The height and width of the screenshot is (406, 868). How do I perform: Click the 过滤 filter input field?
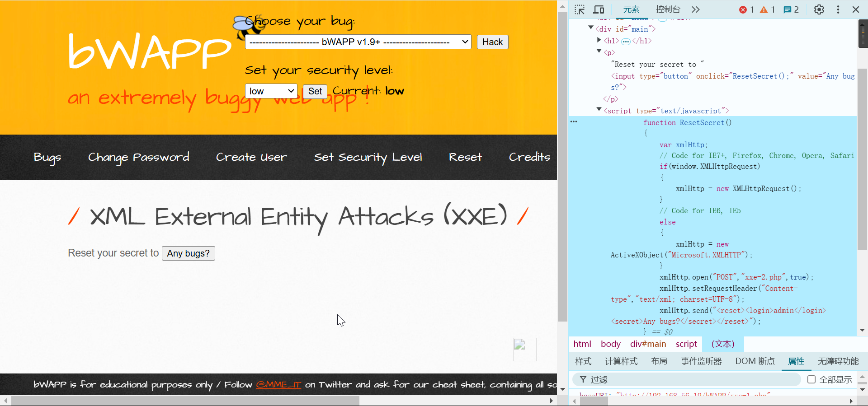click(x=692, y=379)
